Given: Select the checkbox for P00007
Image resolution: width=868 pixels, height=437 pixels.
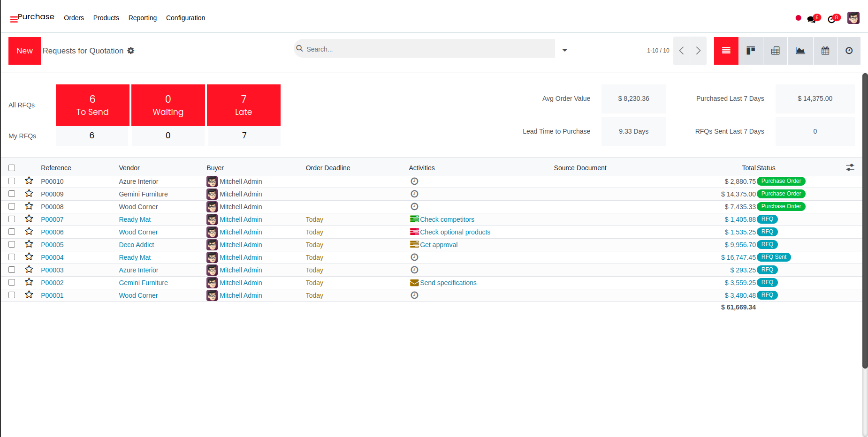Looking at the screenshot, I should (12, 219).
